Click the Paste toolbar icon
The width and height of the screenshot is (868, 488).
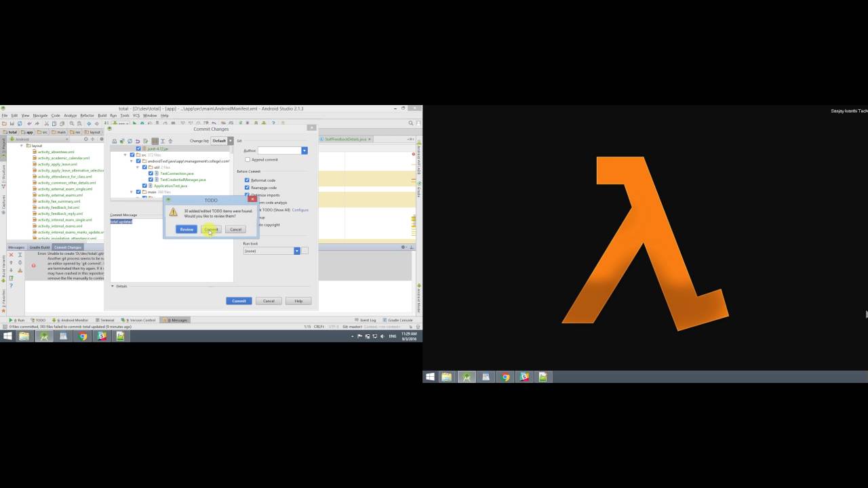[x=62, y=123]
